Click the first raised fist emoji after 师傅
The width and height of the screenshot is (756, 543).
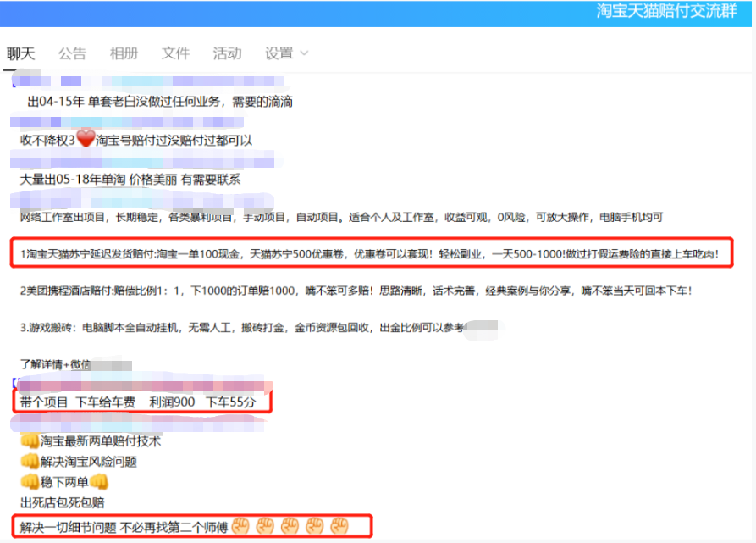tap(240, 526)
